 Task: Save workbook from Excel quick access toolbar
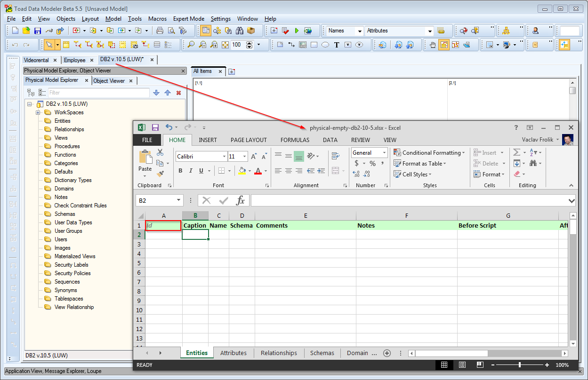[x=155, y=127]
